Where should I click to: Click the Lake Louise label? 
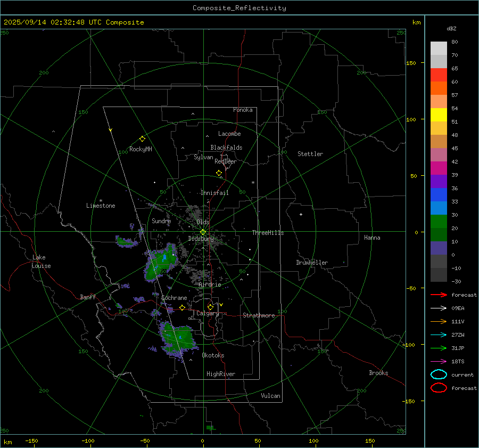click(x=41, y=262)
